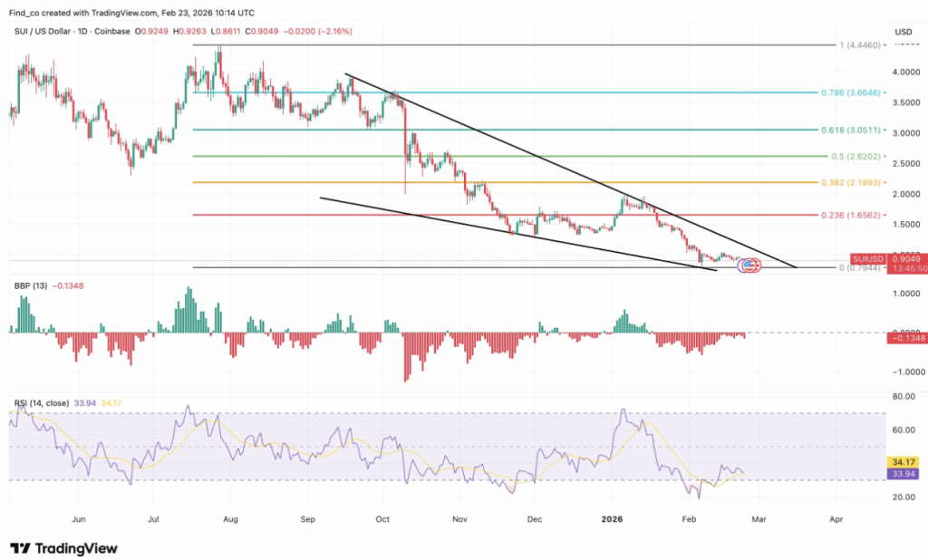Image resolution: width=928 pixels, height=560 pixels.
Task: Click the red 0.9049 current price tag
Action: point(906,259)
